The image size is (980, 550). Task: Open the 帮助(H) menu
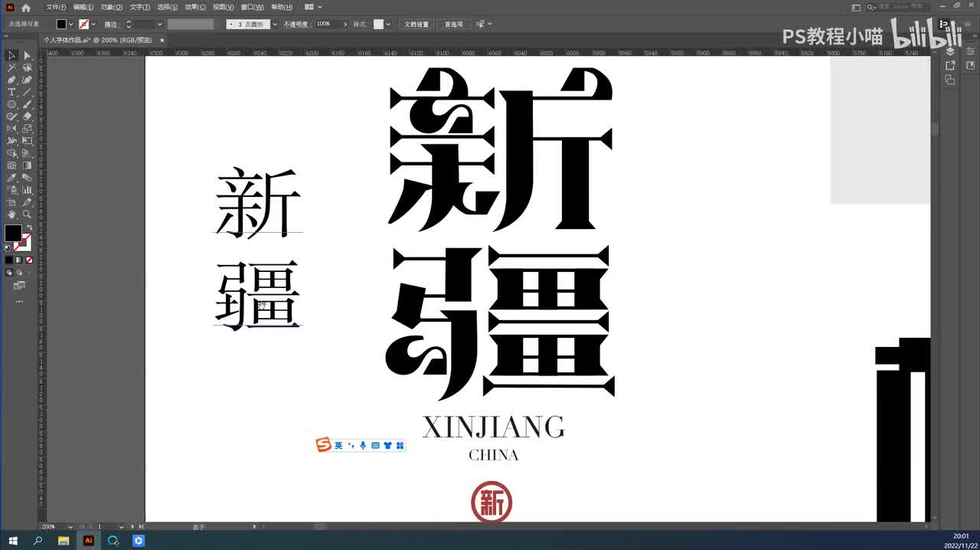pyautogui.click(x=282, y=7)
